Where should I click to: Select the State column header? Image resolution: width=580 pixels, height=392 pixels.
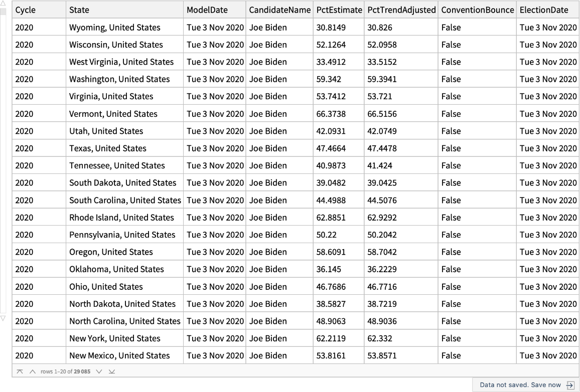pyautogui.click(x=79, y=10)
